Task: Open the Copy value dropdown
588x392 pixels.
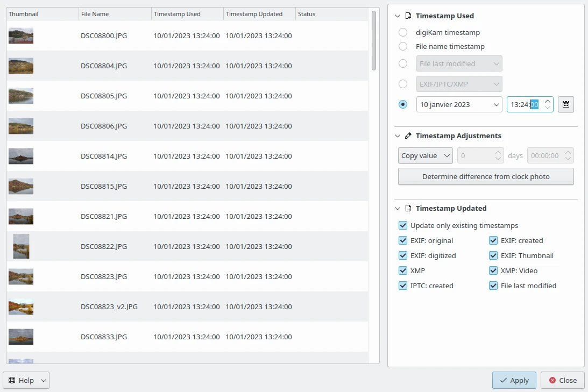Action: click(x=426, y=155)
